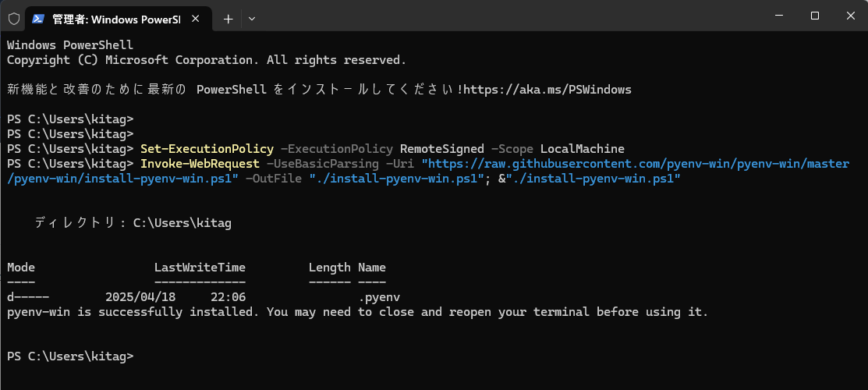Screen dimensions: 868x390
Task: Click the Mode column header
Action: pyautogui.click(x=21, y=268)
